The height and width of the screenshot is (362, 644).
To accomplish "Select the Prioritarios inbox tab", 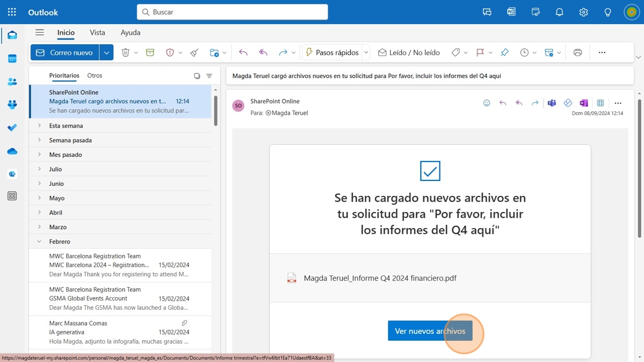I will [64, 75].
